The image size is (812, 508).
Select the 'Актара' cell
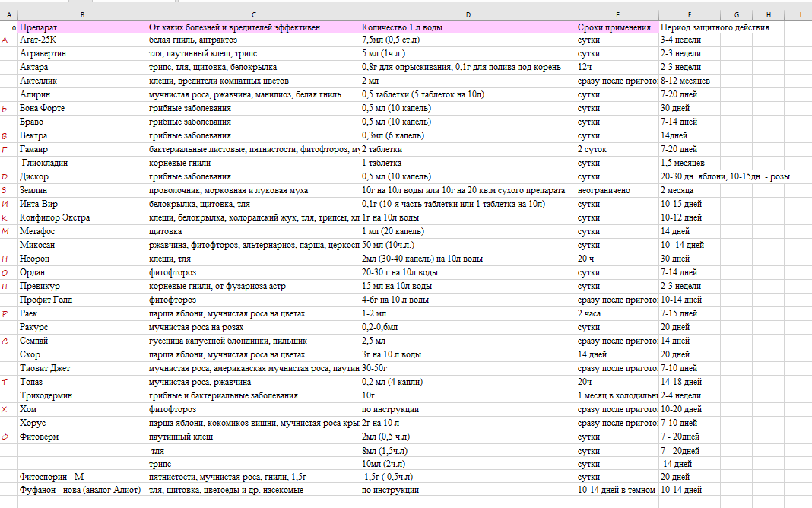(x=82, y=68)
